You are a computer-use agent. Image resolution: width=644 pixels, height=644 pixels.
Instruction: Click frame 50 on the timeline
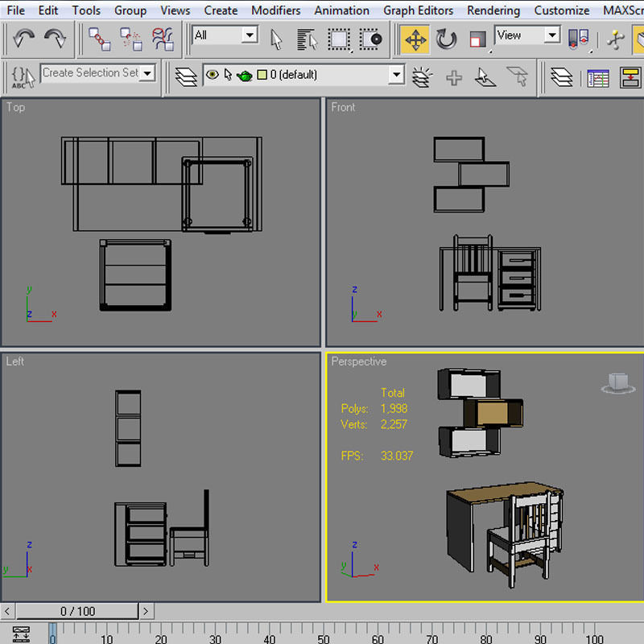click(x=324, y=638)
